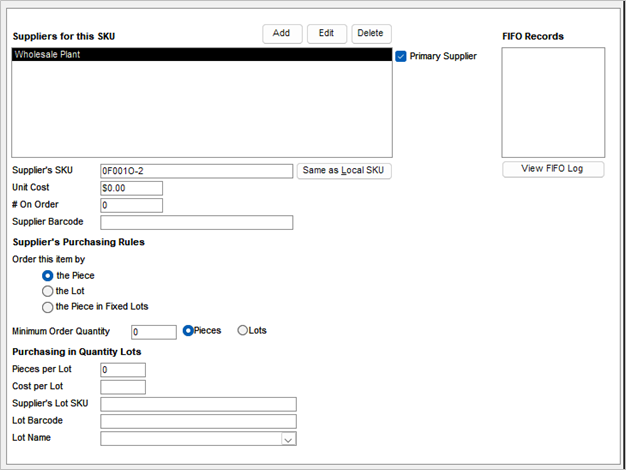Select order by the Piece option
The height and width of the screenshot is (470, 626).
click(x=47, y=275)
